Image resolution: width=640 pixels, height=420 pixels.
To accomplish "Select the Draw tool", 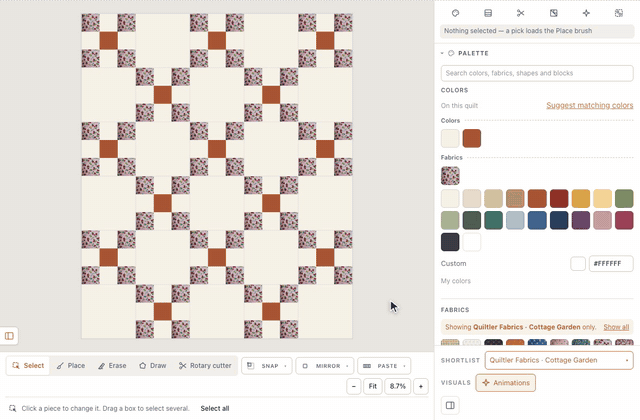I will (x=153, y=366).
